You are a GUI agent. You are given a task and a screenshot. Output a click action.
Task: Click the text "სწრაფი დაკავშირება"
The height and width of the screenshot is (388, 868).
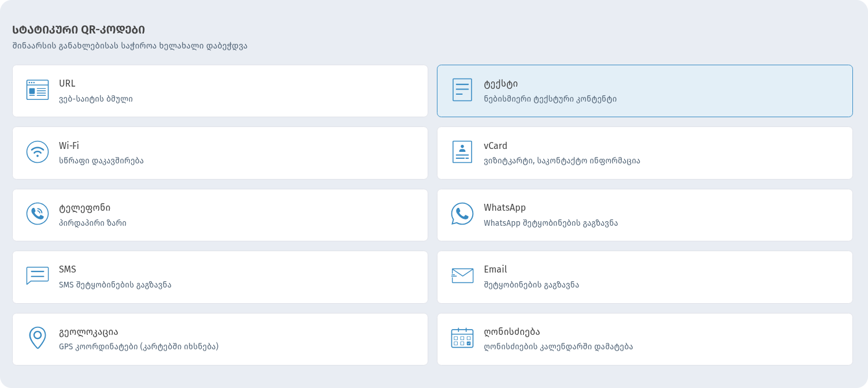[x=101, y=161]
